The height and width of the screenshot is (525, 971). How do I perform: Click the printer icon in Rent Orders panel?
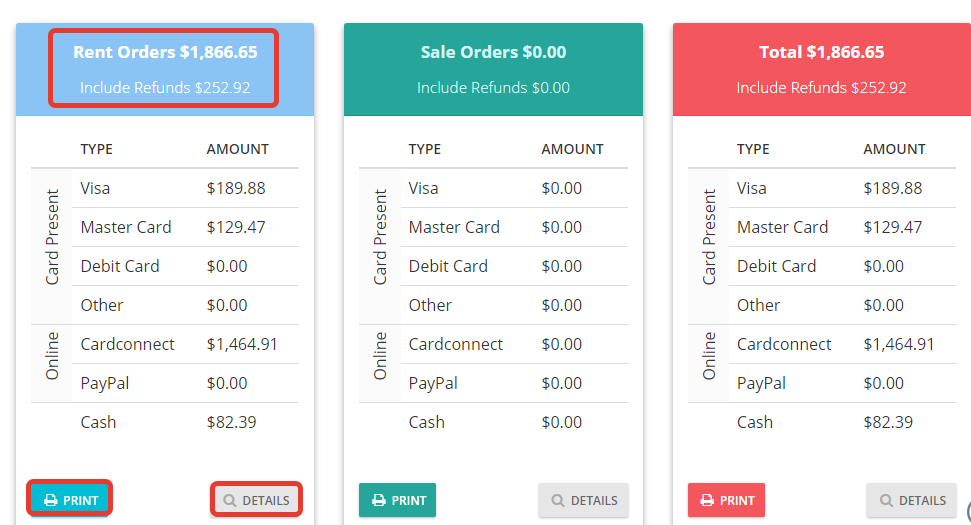pyautogui.click(x=51, y=500)
